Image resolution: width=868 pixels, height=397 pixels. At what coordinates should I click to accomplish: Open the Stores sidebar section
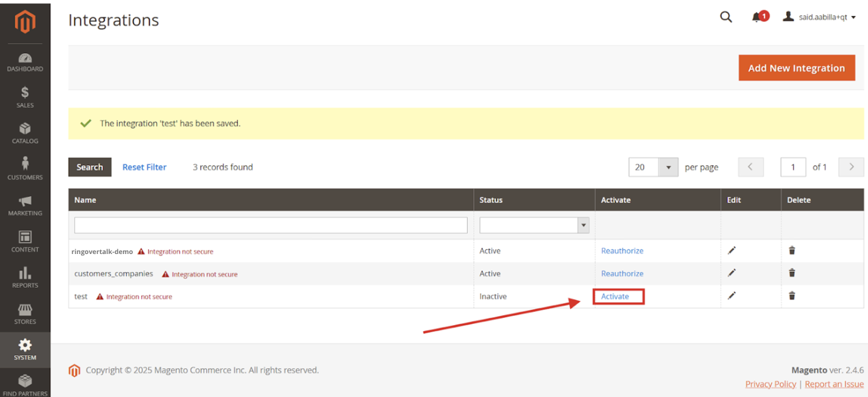[x=25, y=315]
